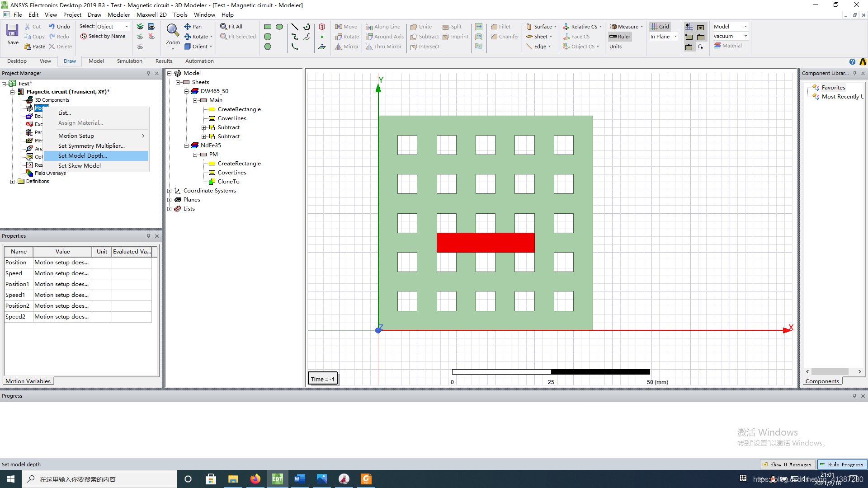Choose Set Model Depth... from context menu
868x488 pixels.
[x=96, y=156]
